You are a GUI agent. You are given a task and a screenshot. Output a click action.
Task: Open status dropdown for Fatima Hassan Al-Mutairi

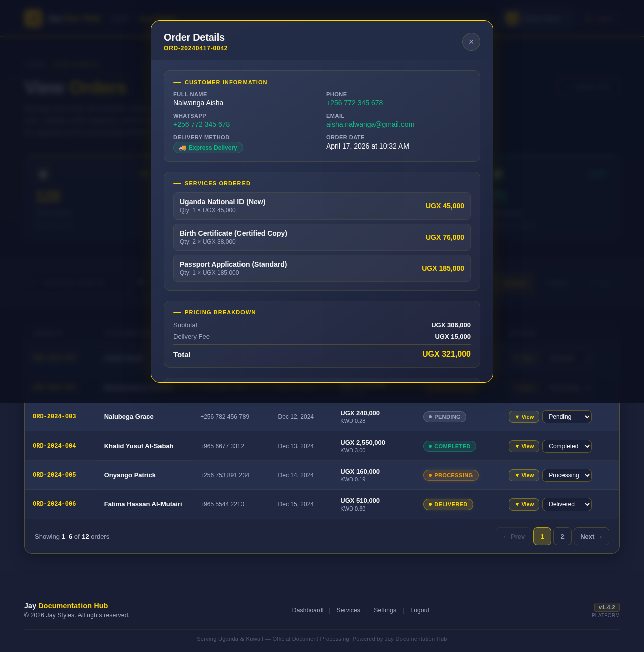tap(567, 504)
